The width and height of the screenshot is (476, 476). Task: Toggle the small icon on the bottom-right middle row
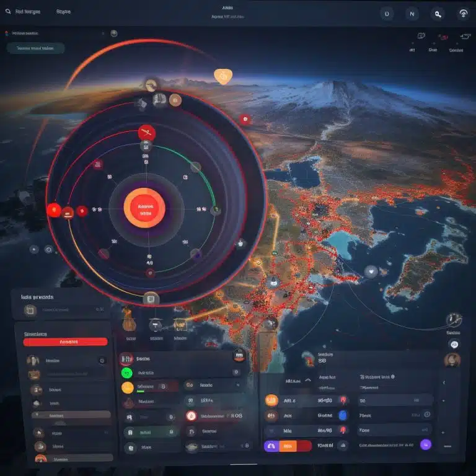[247, 446]
